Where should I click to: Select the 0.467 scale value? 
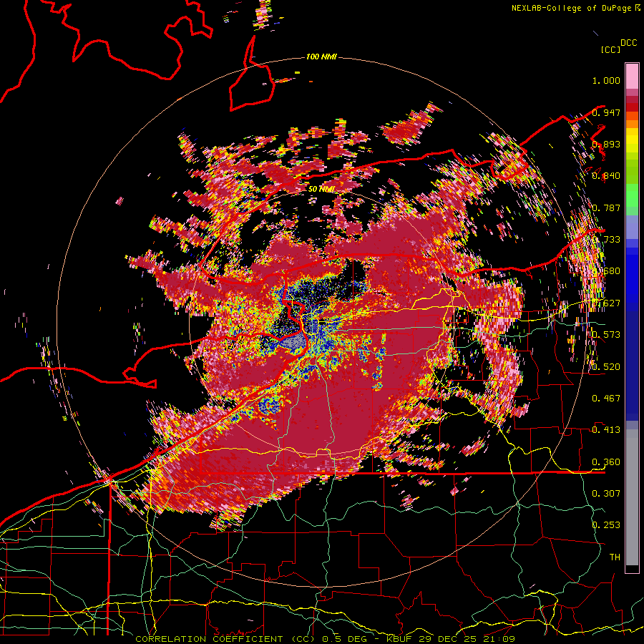click(x=606, y=399)
